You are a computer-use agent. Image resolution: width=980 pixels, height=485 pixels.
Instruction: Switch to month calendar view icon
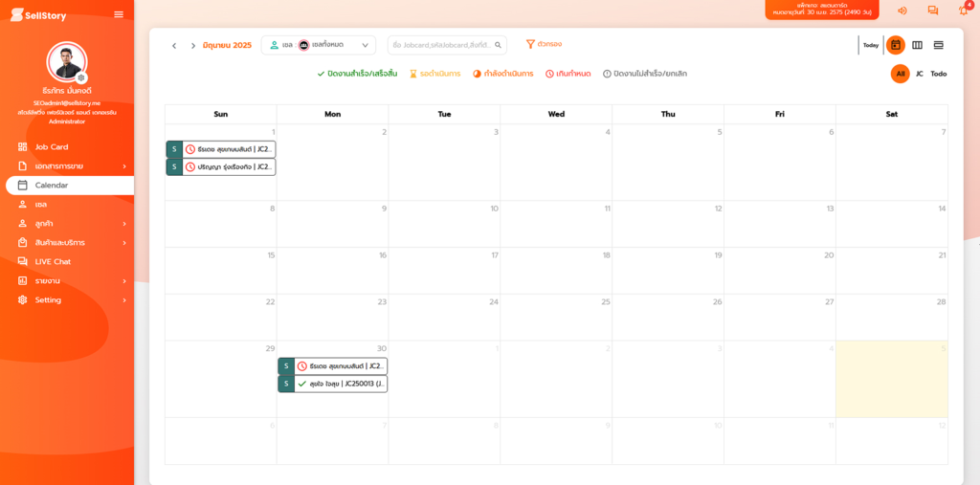[x=896, y=45]
